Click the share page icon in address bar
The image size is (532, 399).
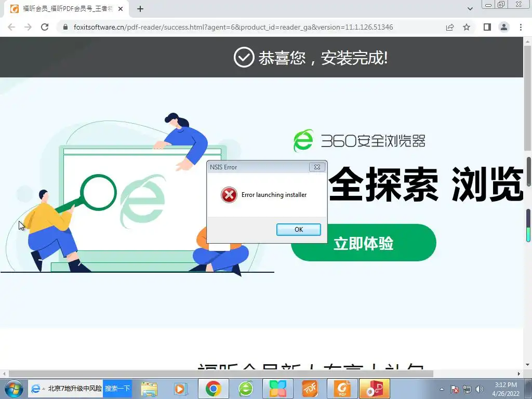(x=450, y=27)
